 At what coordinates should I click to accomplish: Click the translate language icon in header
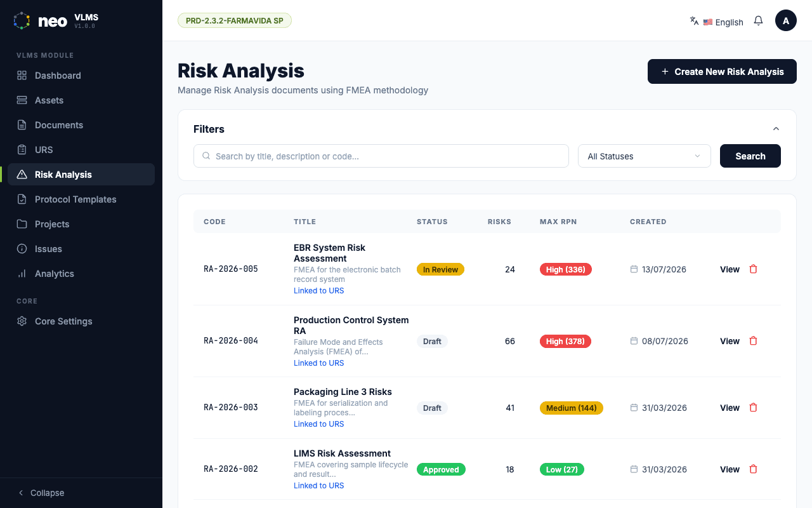click(694, 21)
